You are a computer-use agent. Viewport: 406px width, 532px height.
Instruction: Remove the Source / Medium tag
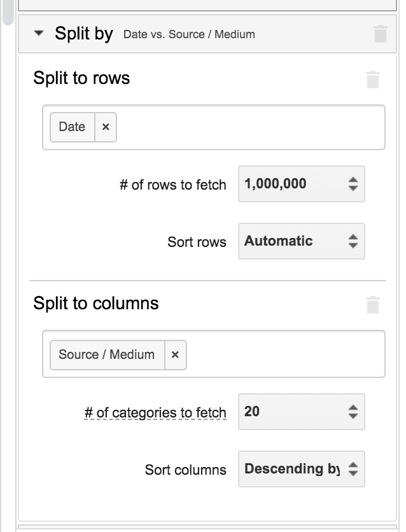click(x=175, y=354)
